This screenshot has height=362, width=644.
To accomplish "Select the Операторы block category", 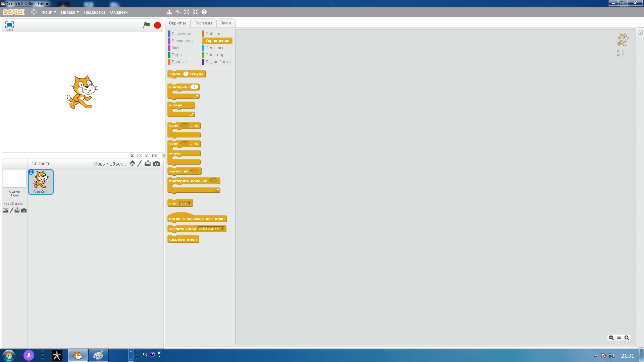I will coord(216,55).
